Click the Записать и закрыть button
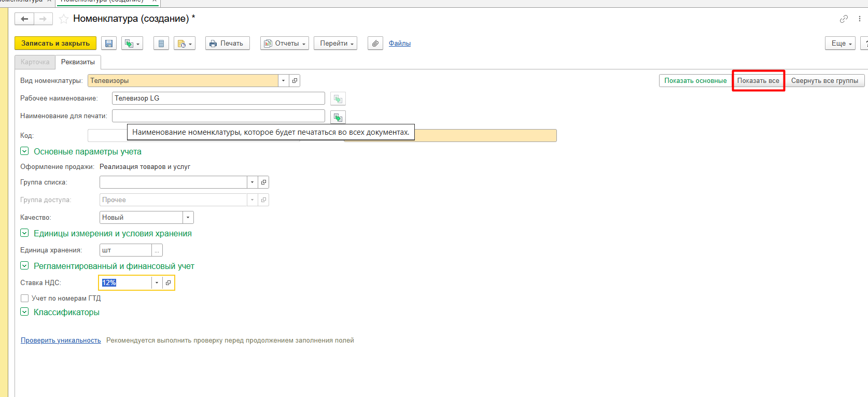 tap(55, 44)
